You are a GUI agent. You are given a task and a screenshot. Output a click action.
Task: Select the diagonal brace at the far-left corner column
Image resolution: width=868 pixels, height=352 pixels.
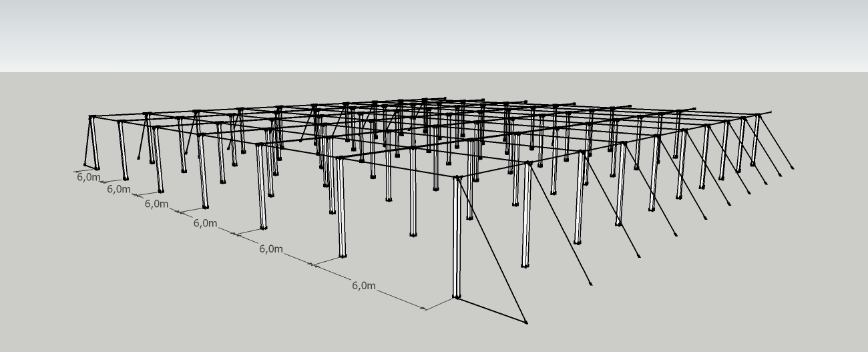87,142
